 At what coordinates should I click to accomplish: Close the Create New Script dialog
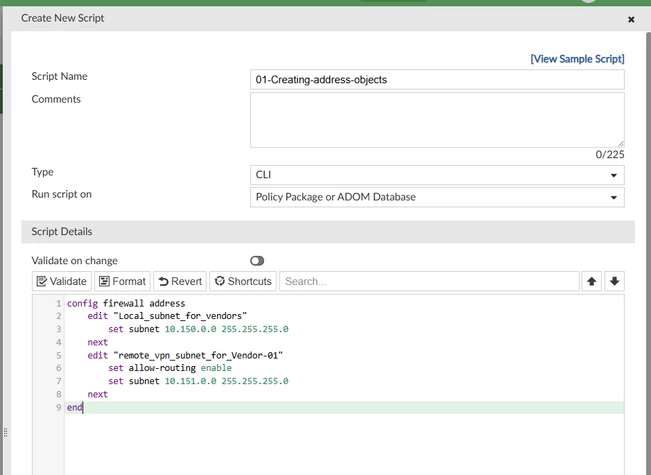tap(631, 20)
